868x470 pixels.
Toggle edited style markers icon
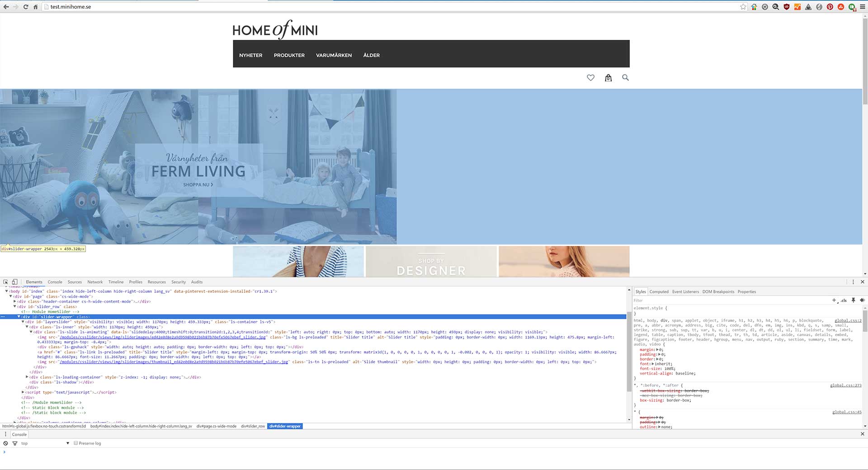click(x=862, y=300)
